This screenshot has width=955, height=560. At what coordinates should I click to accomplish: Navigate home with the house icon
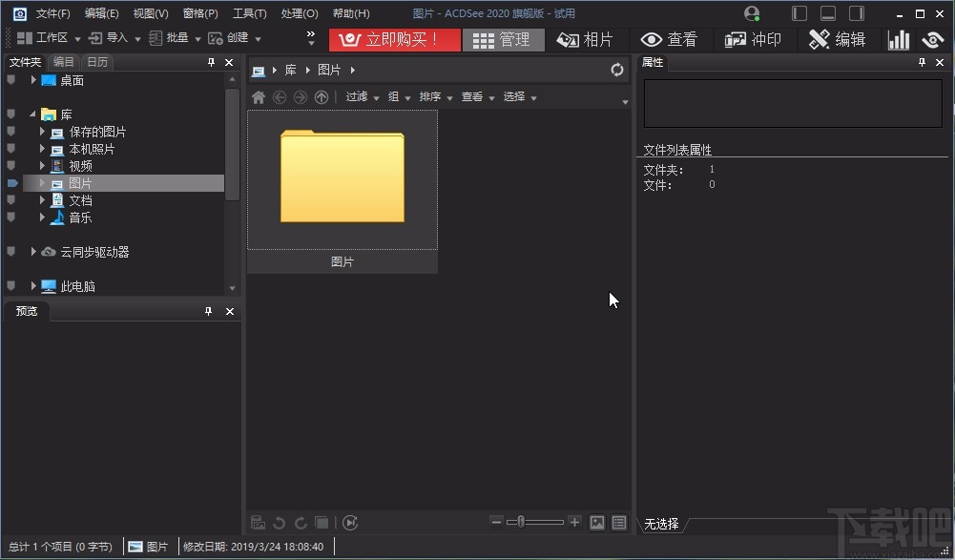(258, 96)
